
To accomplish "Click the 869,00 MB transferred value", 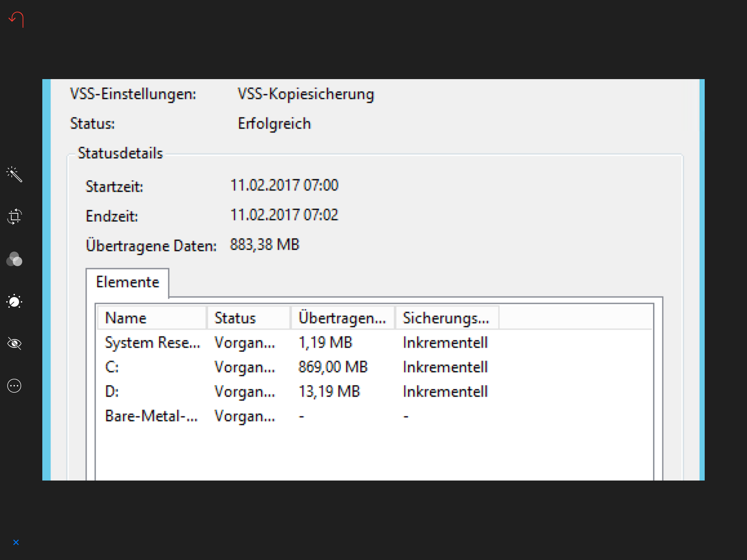I will click(333, 367).
